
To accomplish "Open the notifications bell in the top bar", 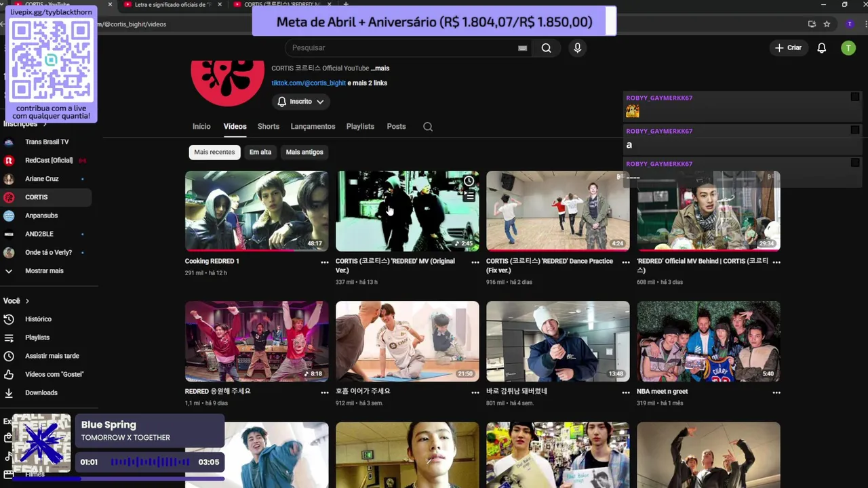I will pyautogui.click(x=821, y=48).
